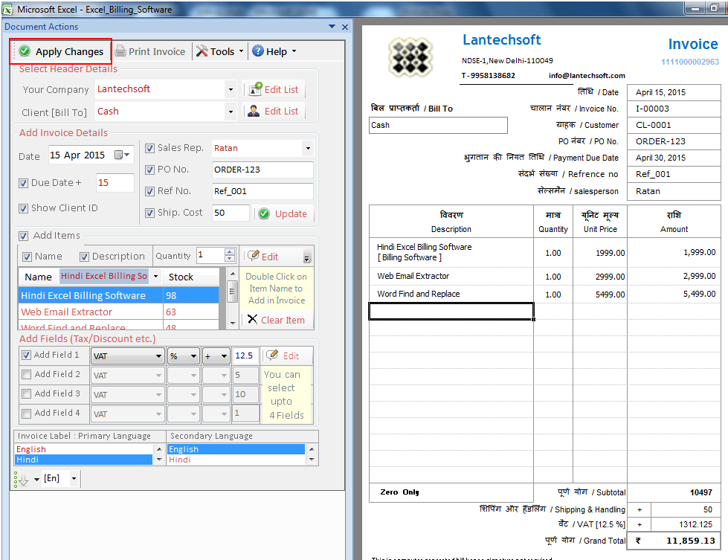This screenshot has height=560, width=728.
Task: Toggle the PO No. checkbox
Action: (x=149, y=170)
